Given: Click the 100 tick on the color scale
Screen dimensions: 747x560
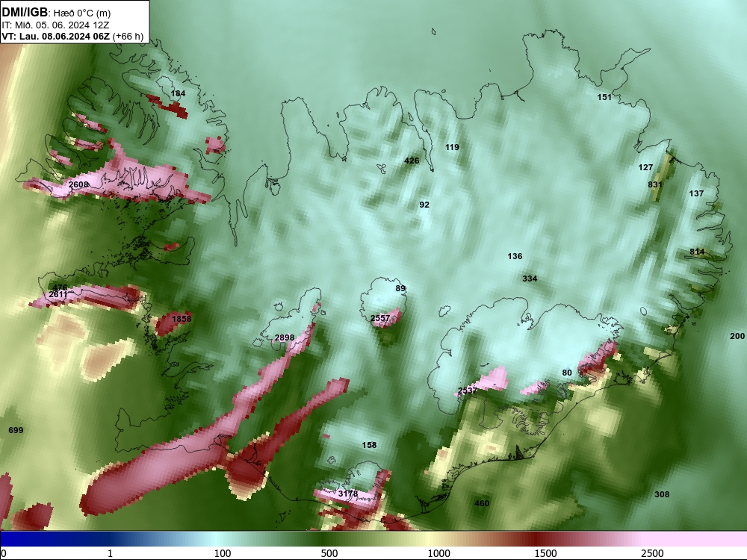Looking at the screenshot, I should [x=223, y=553].
